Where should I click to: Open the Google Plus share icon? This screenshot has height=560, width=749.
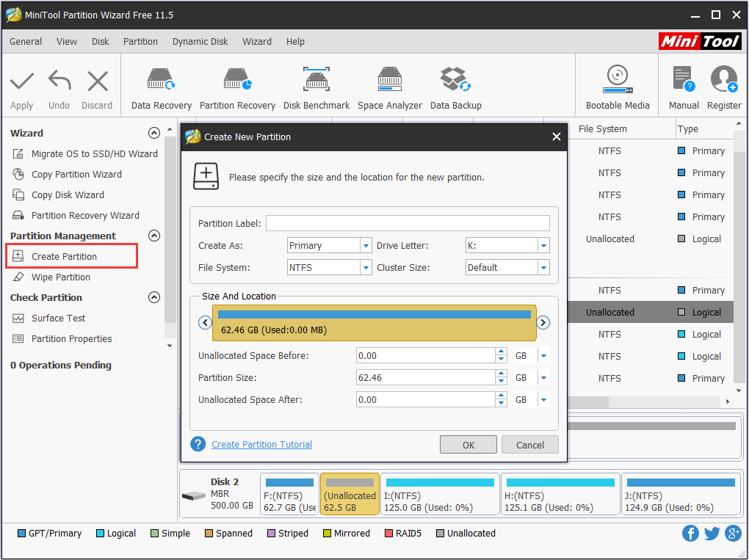pos(733,534)
